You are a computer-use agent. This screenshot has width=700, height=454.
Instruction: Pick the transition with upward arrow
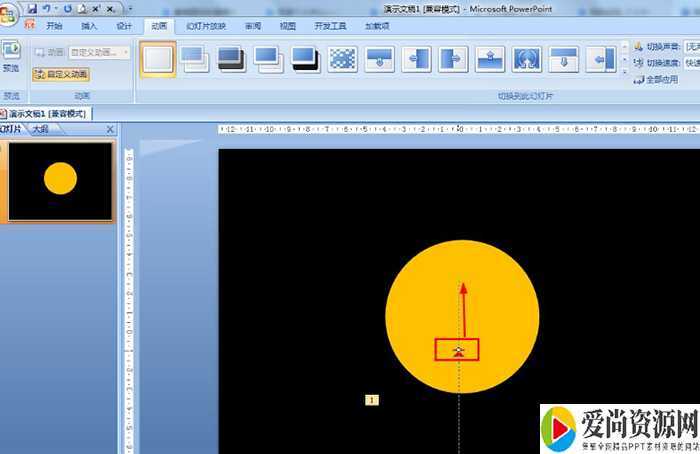pos(490,59)
